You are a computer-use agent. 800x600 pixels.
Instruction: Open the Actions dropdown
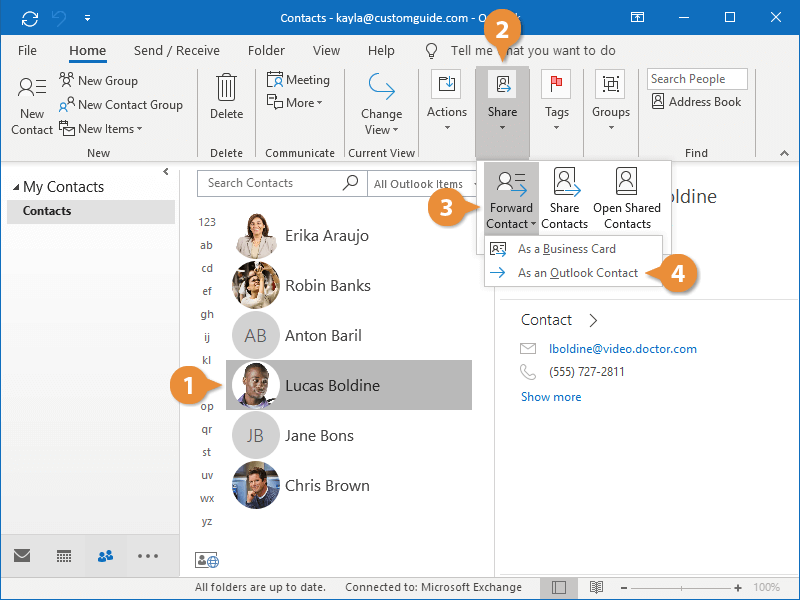(446, 101)
